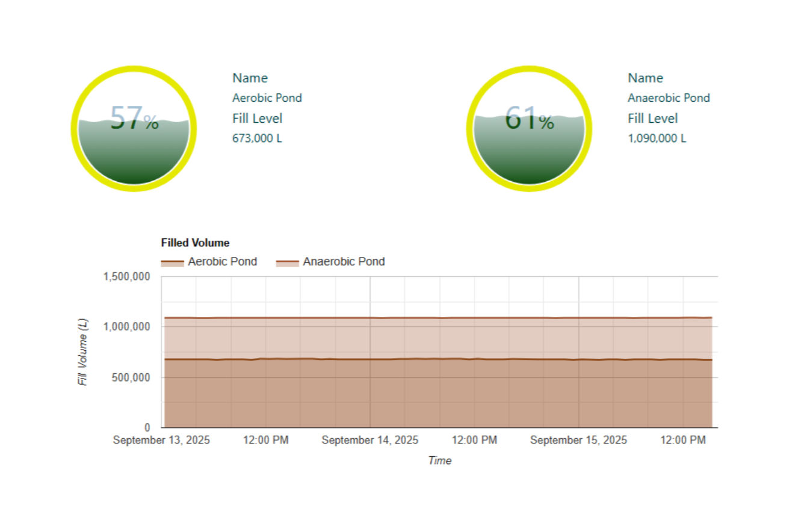Image resolution: width=798 pixels, height=532 pixels.
Task: Click the September 15, 2025 axis label
Action: pyautogui.click(x=578, y=441)
